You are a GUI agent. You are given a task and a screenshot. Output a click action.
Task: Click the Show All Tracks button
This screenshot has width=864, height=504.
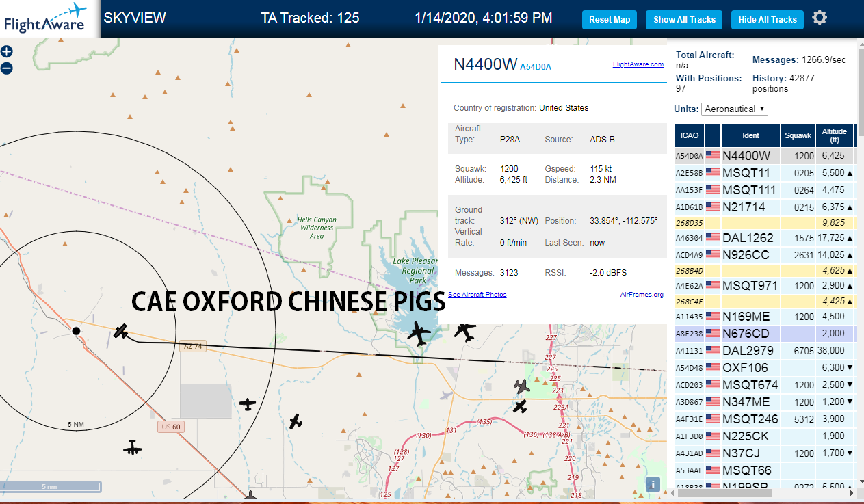[x=684, y=20]
